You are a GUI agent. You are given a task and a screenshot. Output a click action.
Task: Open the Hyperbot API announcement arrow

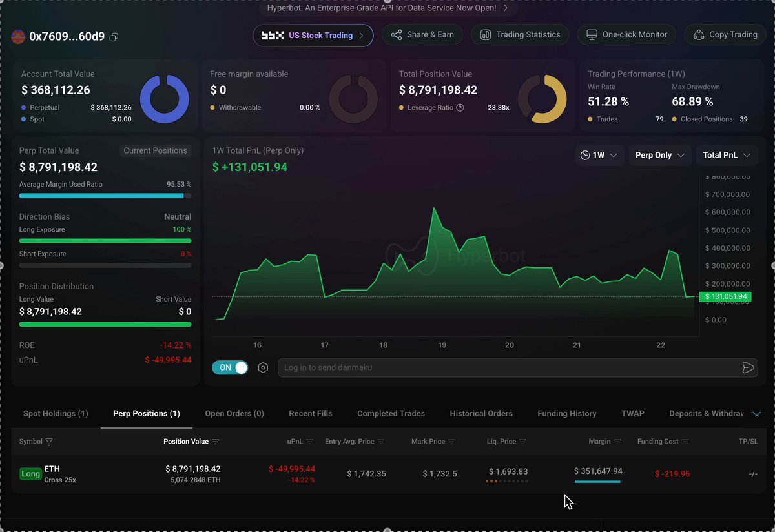point(506,8)
